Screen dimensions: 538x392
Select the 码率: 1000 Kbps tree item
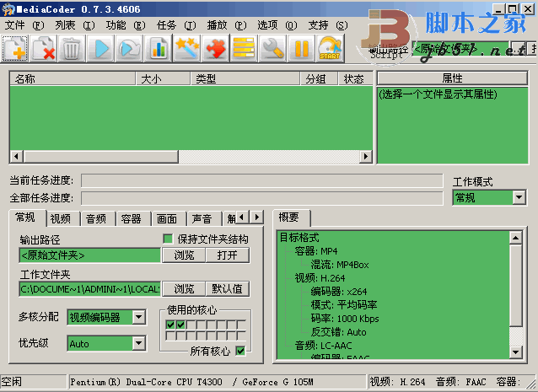pyautogui.click(x=345, y=319)
